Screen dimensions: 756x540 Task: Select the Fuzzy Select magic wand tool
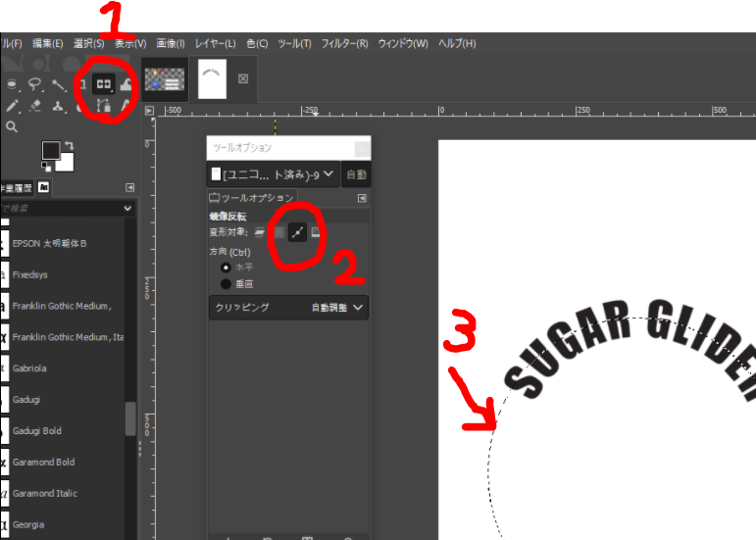coord(59,85)
